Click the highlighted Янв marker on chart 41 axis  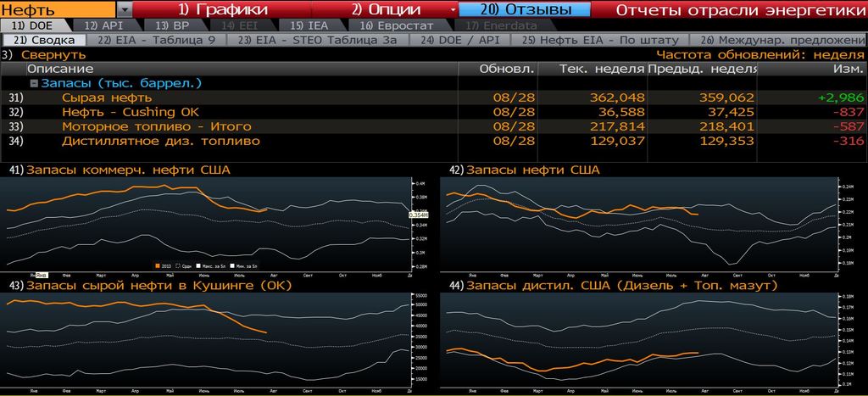[x=41, y=274]
